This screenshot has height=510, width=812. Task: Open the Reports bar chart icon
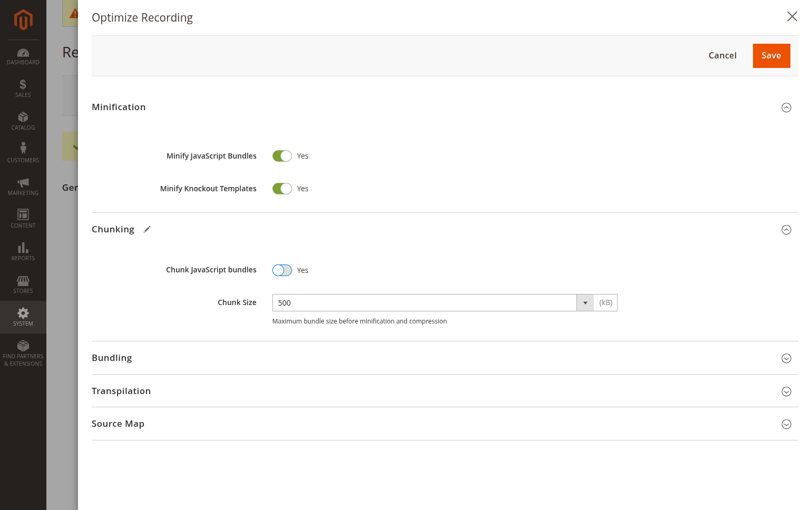tap(23, 248)
